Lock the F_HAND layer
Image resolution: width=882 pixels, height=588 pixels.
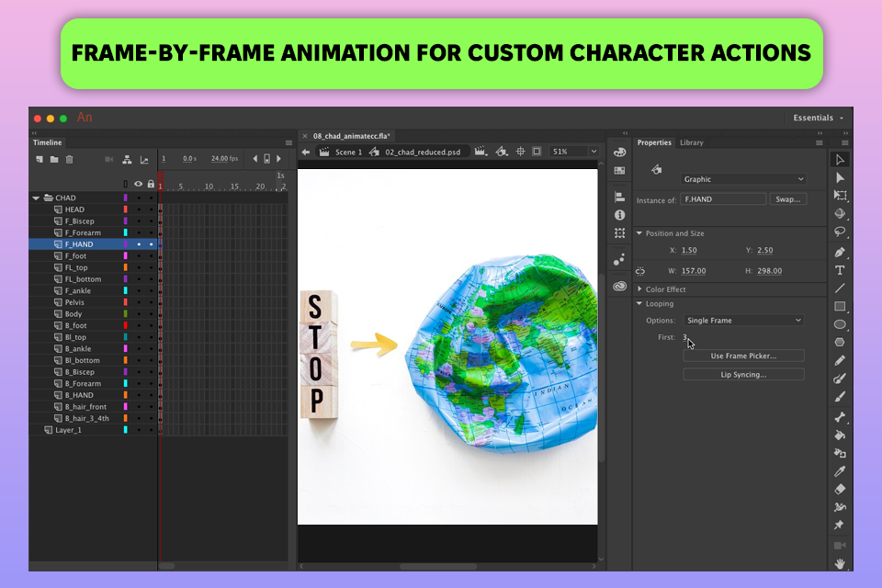151,244
